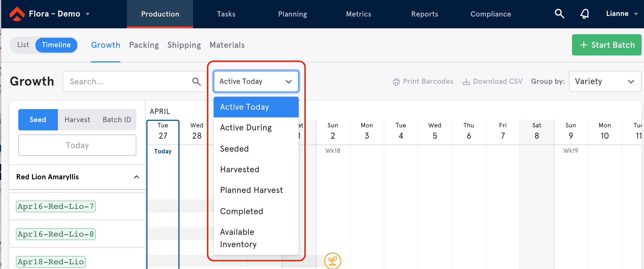Screen dimensions: 644x269
Task: Select Wed 5 date header
Action: coord(435,131)
